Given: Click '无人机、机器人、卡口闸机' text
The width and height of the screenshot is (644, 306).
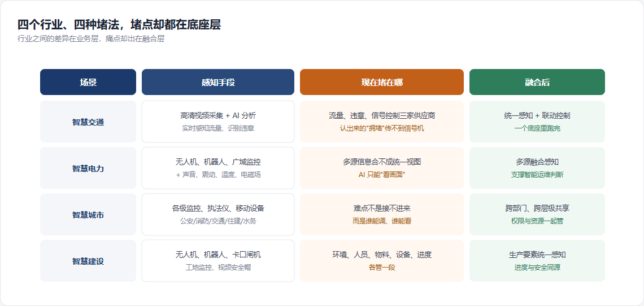Looking at the screenshot, I should click(x=218, y=255).
